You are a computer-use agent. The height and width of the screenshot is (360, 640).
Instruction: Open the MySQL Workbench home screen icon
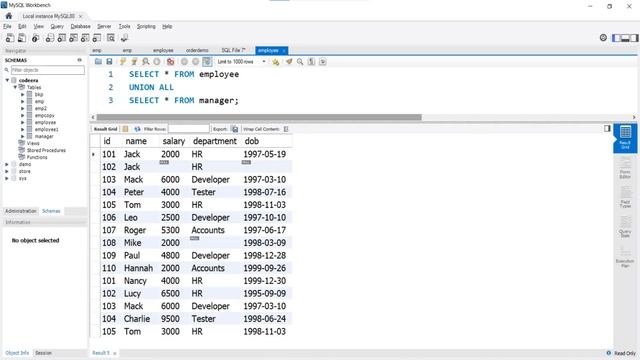coord(9,16)
